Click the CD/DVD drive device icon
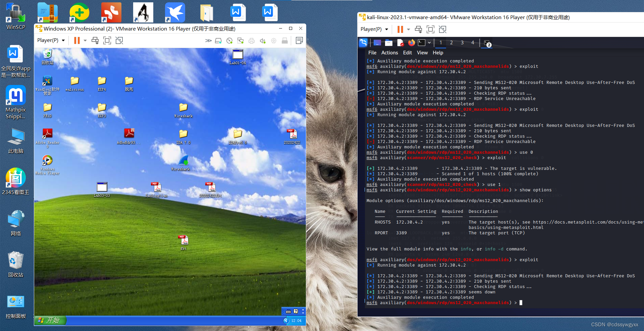Image resolution: width=644 pixels, height=331 pixels. [x=229, y=41]
